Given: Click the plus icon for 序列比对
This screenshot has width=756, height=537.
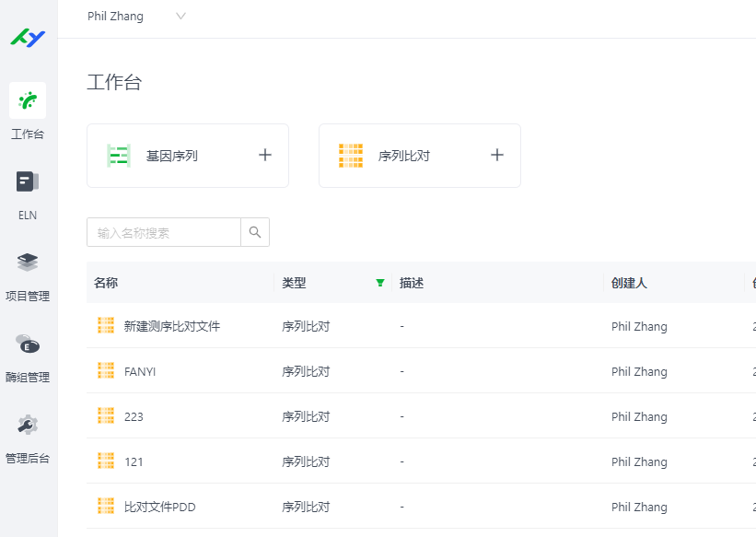Looking at the screenshot, I should (497, 155).
